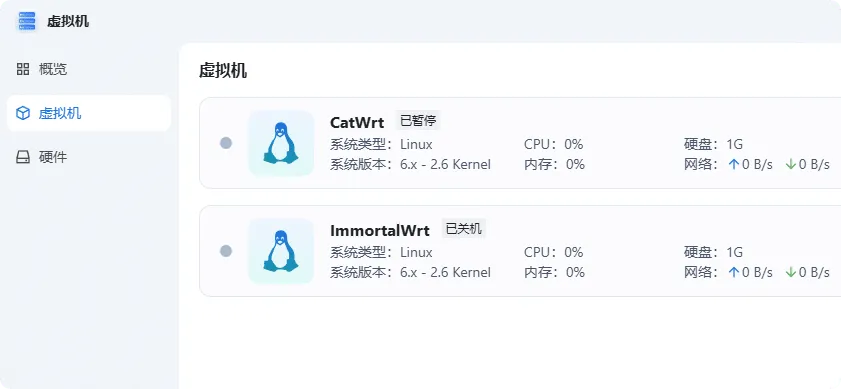The width and height of the screenshot is (841, 389).
Task: Click the CatWrt virtual machine name
Action: click(357, 123)
